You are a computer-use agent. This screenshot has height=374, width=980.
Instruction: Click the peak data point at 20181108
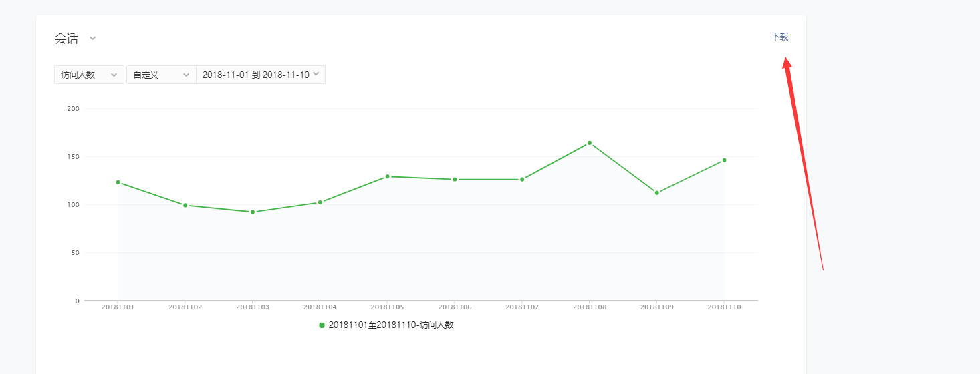click(590, 143)
